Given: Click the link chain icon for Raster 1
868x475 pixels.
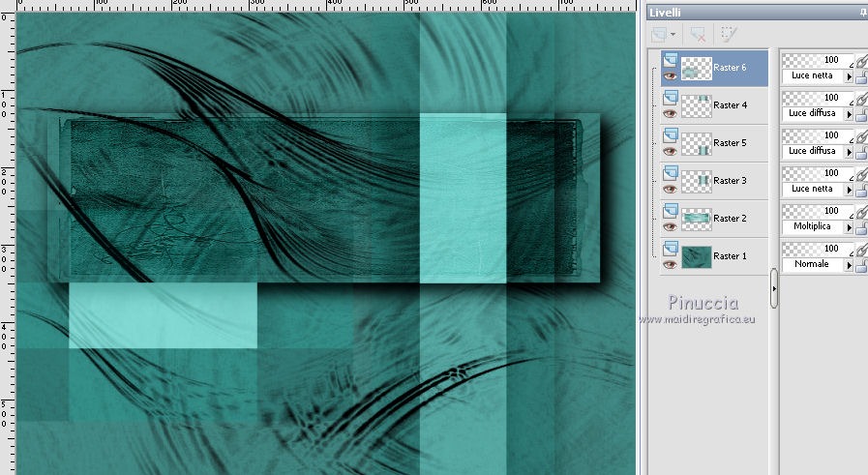Looking at the screenshot, I should [862, 250].
